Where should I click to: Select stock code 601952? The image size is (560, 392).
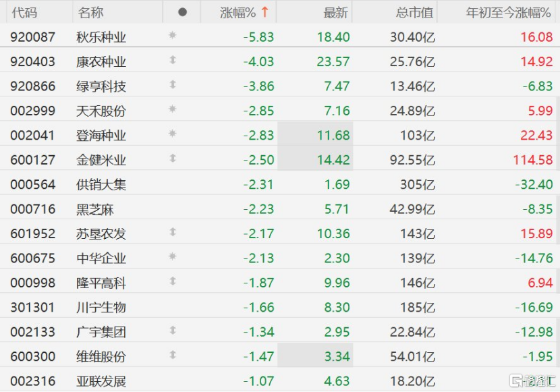(33, 234)
